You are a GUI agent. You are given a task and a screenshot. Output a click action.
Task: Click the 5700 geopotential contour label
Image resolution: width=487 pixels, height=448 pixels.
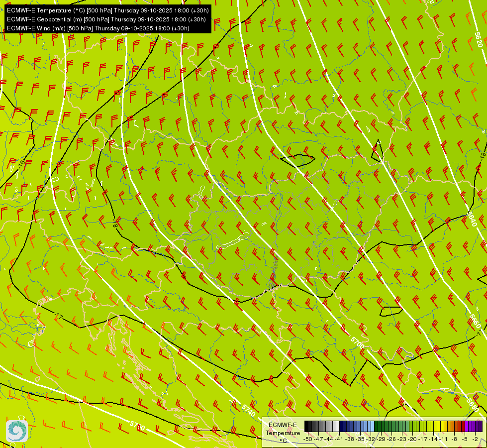357,342
